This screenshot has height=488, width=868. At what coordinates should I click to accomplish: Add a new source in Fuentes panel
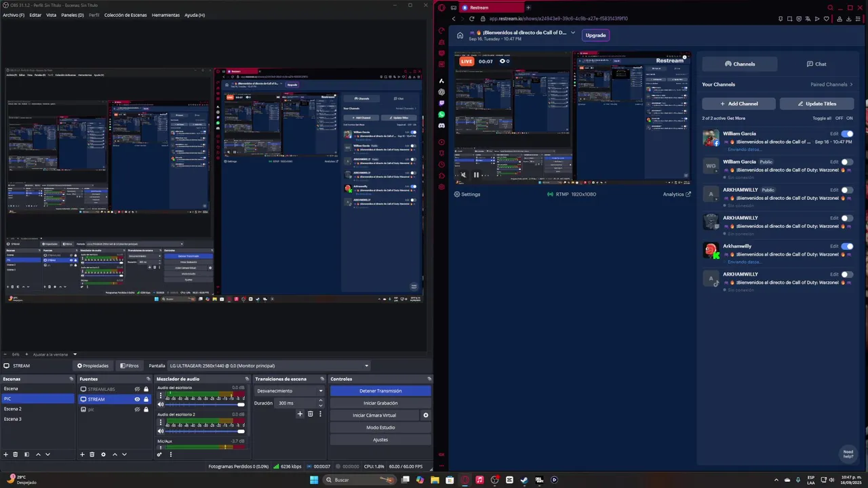83,454
